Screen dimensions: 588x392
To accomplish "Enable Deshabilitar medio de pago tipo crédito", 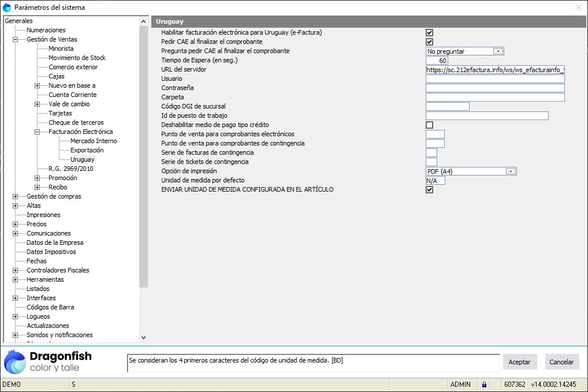I will click(x=429, y=125).
